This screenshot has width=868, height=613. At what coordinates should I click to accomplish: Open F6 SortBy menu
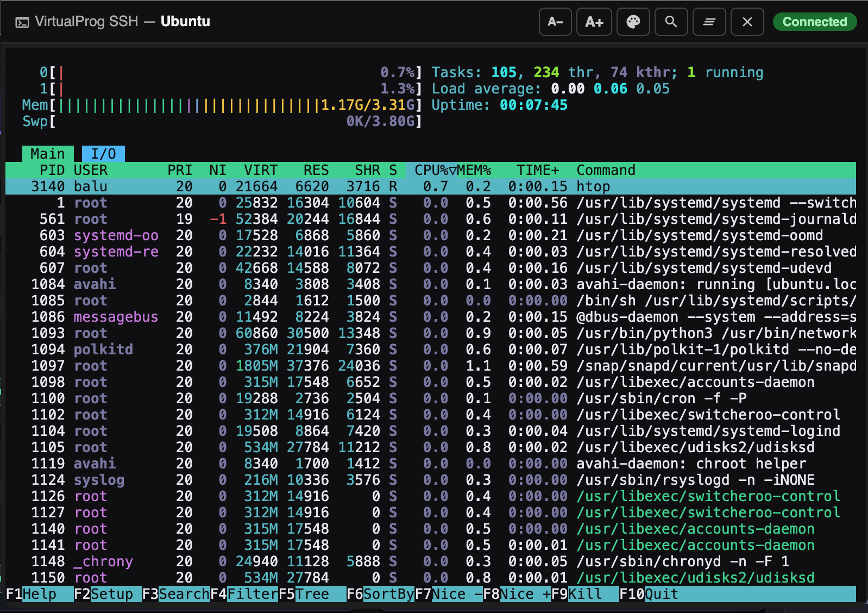click(381, 594)
